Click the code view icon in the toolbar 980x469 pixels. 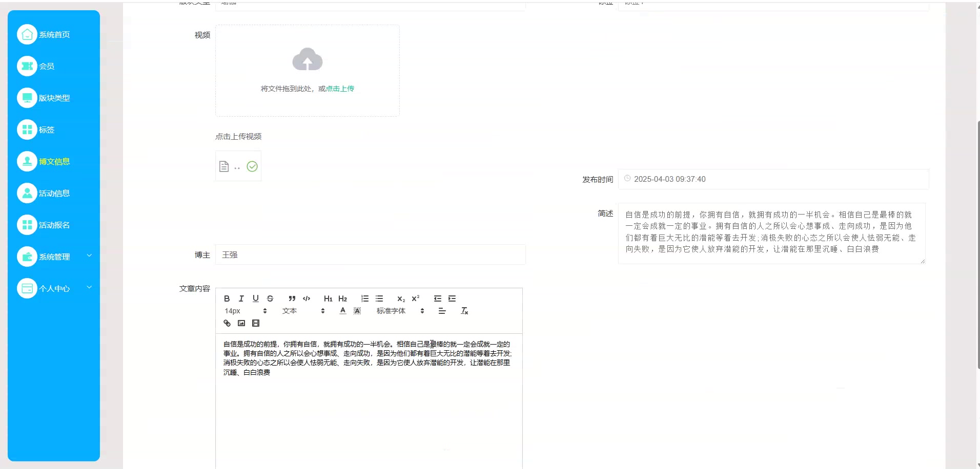[306, 299]
